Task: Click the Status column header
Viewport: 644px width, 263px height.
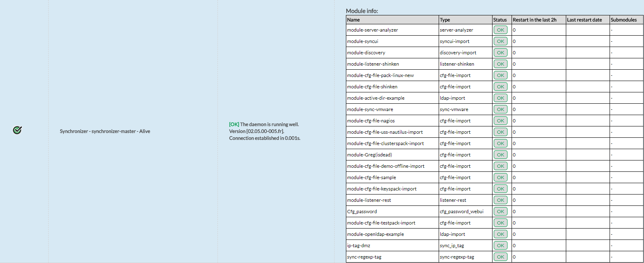Action: (x=500, y=20)
